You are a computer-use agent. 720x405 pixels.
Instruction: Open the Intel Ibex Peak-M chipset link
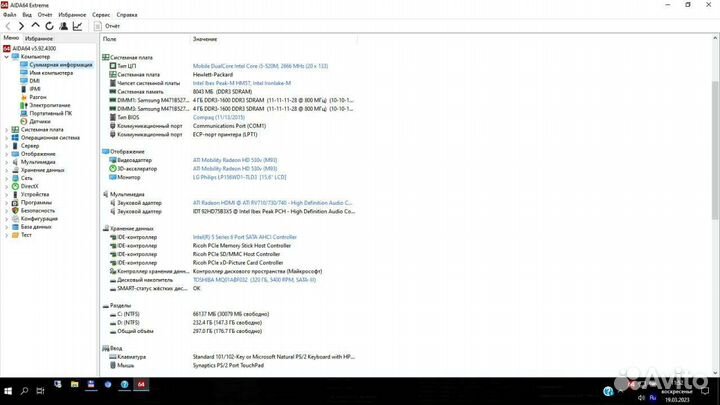point(242,83)
